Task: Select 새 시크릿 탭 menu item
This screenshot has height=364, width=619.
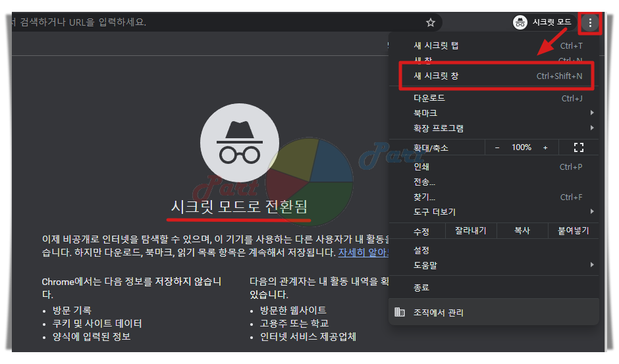Action: tap(493, 46)
